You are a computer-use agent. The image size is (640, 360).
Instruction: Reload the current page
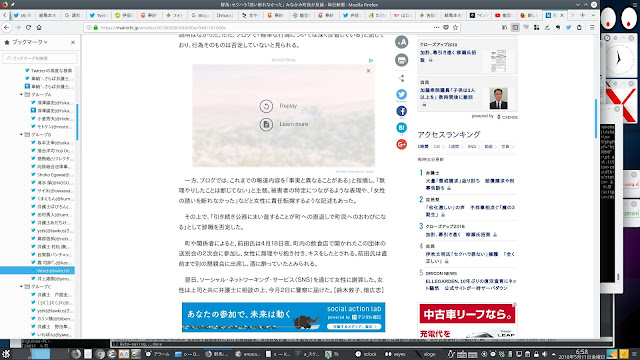pyautogui.click(x=28, y=27)
